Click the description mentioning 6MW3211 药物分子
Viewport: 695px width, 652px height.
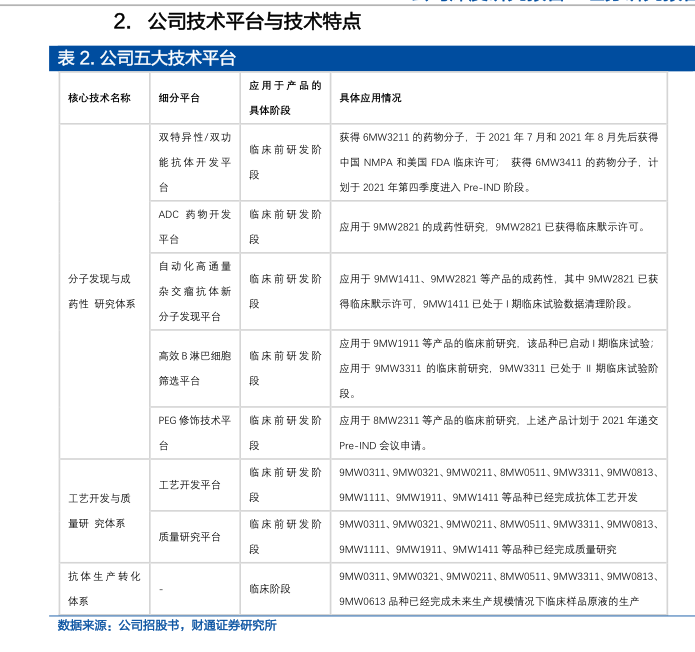click(x=498, y=161)
